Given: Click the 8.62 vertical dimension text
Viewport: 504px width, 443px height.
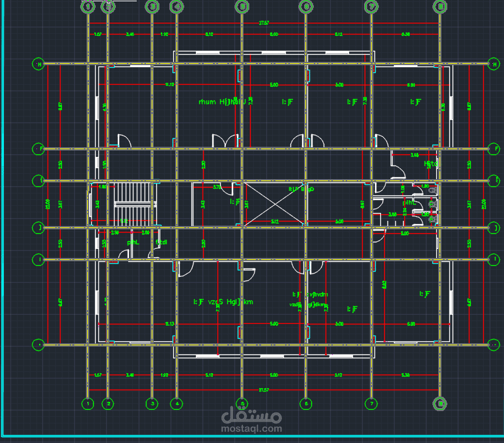Looking at the screenshot, I should coord(384,285).
